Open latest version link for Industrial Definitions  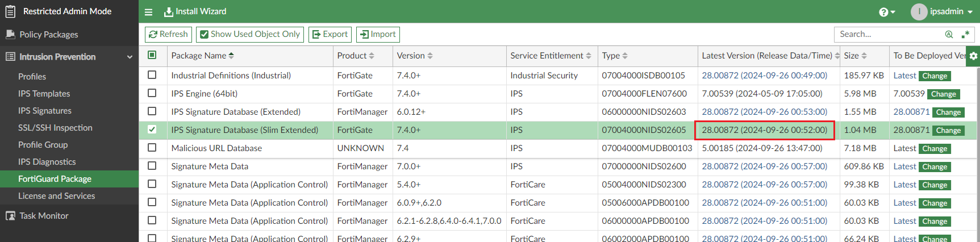pos(764,76)
